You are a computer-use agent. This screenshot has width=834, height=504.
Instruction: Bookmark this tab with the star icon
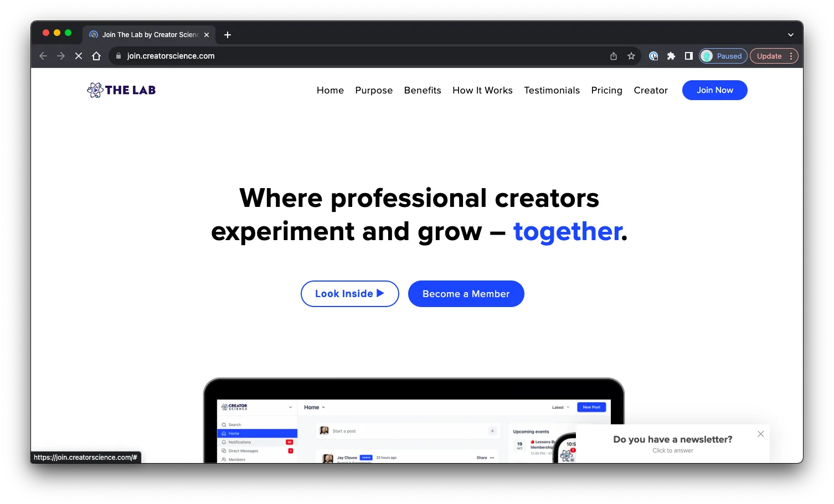pyautogui.click(x=631, y=56)
